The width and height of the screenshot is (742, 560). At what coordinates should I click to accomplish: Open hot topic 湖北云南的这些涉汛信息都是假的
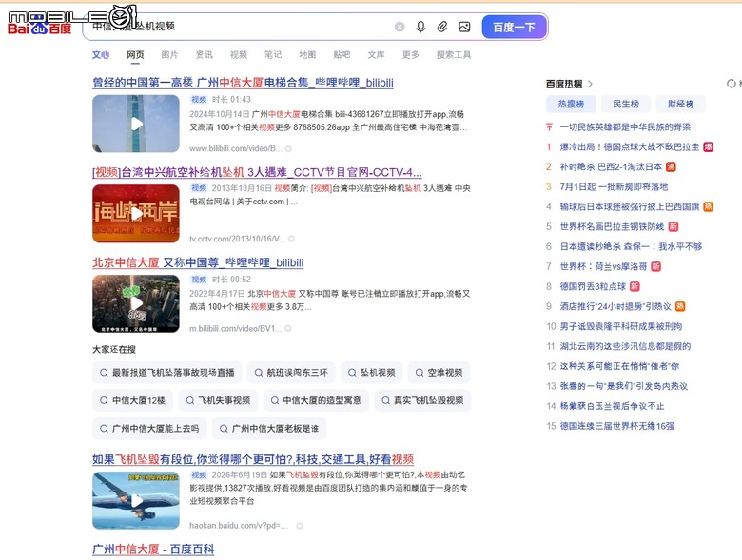click(x=625, y=346)
